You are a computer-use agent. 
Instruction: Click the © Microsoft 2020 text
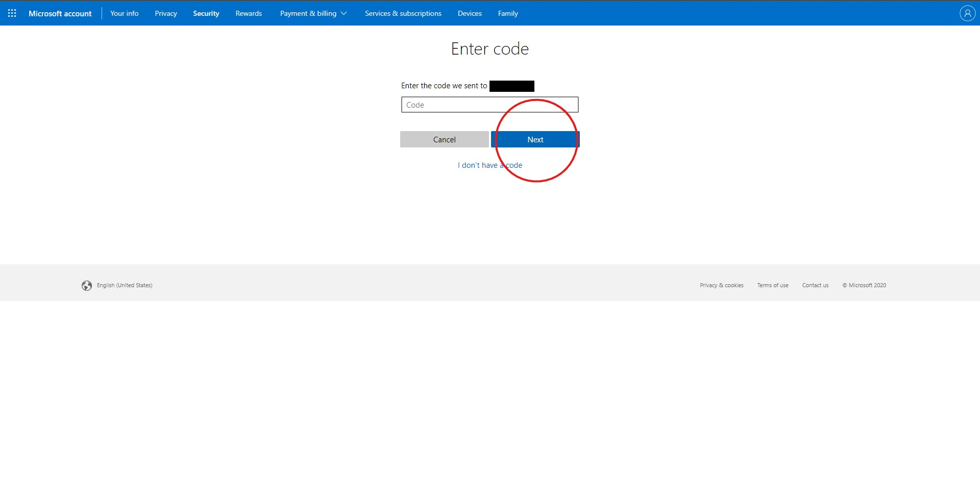click(864, 285)
